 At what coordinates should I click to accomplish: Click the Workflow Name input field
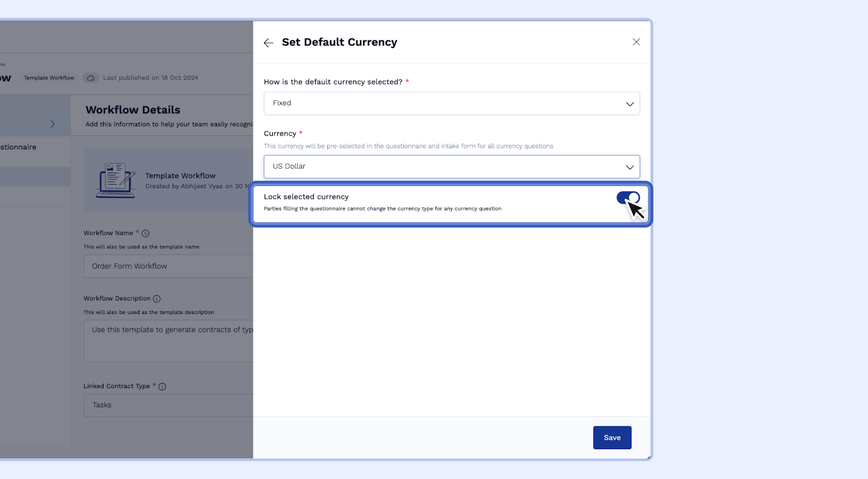tap(168, 266)
